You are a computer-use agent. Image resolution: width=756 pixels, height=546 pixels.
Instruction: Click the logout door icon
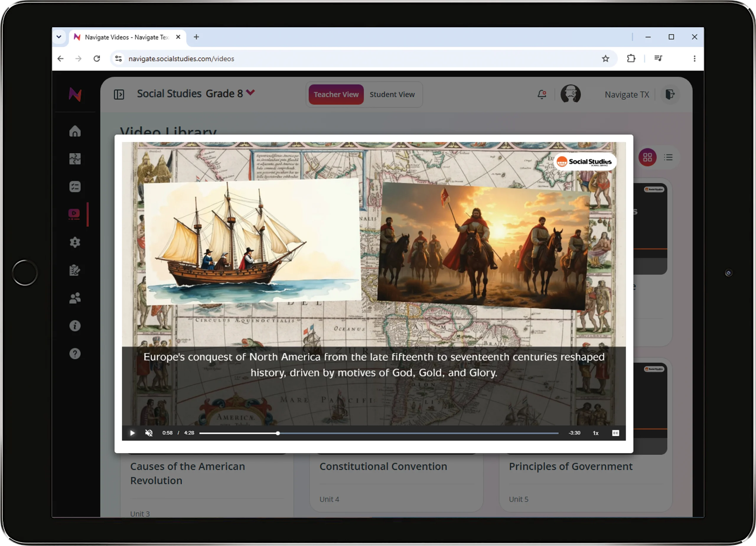[670, 94]
